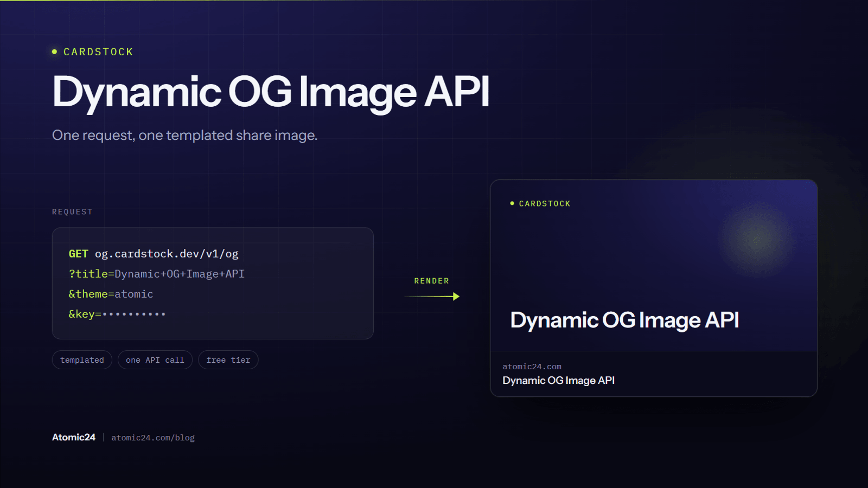Click the green render arrow

coord(432,297)
